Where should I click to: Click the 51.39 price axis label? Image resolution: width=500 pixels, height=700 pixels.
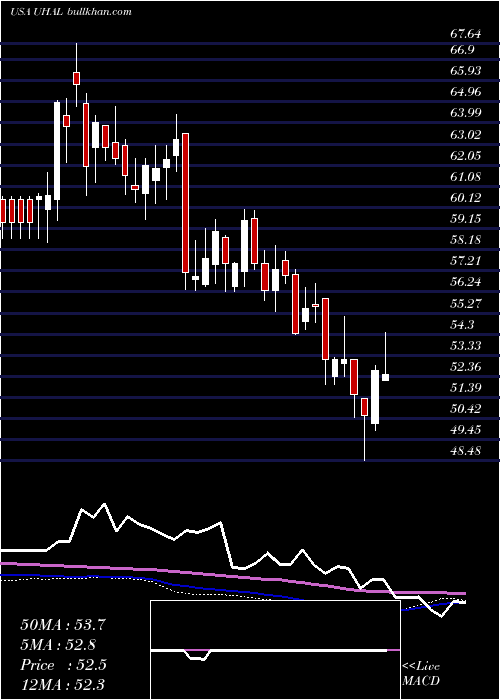[x=466, y=388]
